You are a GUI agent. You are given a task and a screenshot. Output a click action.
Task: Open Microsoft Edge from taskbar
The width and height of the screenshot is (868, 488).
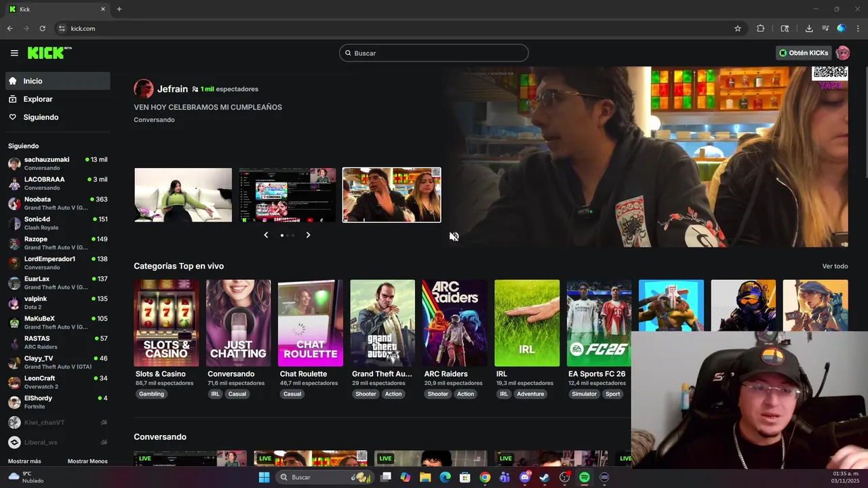point(445,477)
